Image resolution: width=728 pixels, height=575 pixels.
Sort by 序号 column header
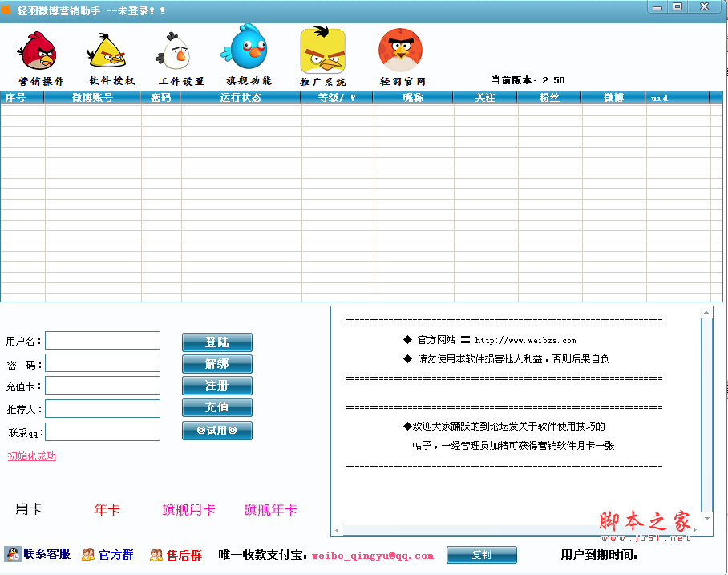(x=22, y=97)
